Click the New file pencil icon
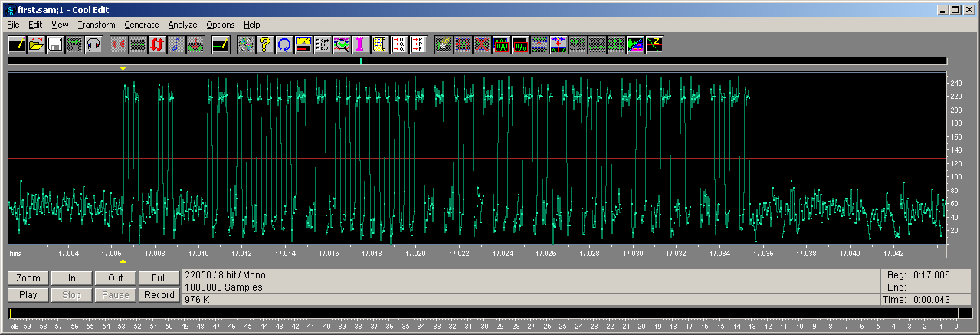Viewport: 980px width, 335px height. pyautogui.click(x=17, y=44)
